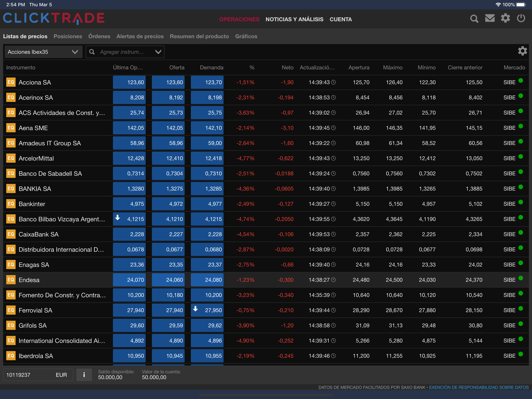Open the account 10119237 EUR selector
Image resolution: width=532 pixels, height=399 pixels.
point(38,375)
